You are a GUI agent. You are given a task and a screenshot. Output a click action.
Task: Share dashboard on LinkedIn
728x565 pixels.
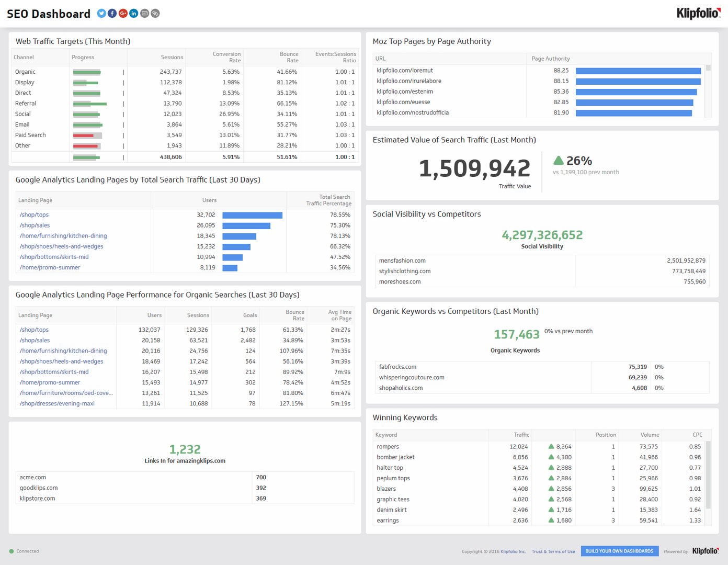coord(134,14)
